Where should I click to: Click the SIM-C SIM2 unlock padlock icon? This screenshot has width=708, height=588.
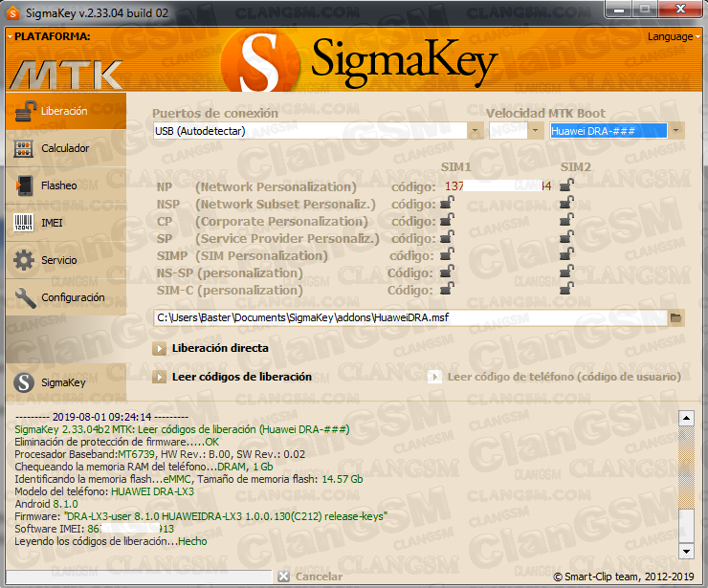(x=566, y=288)
